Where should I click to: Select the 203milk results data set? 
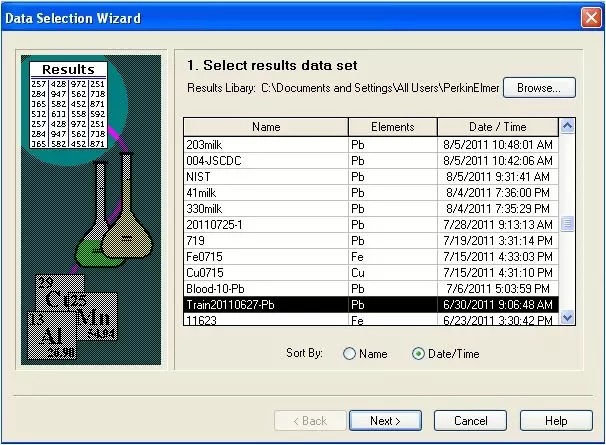tap(266, 145)
